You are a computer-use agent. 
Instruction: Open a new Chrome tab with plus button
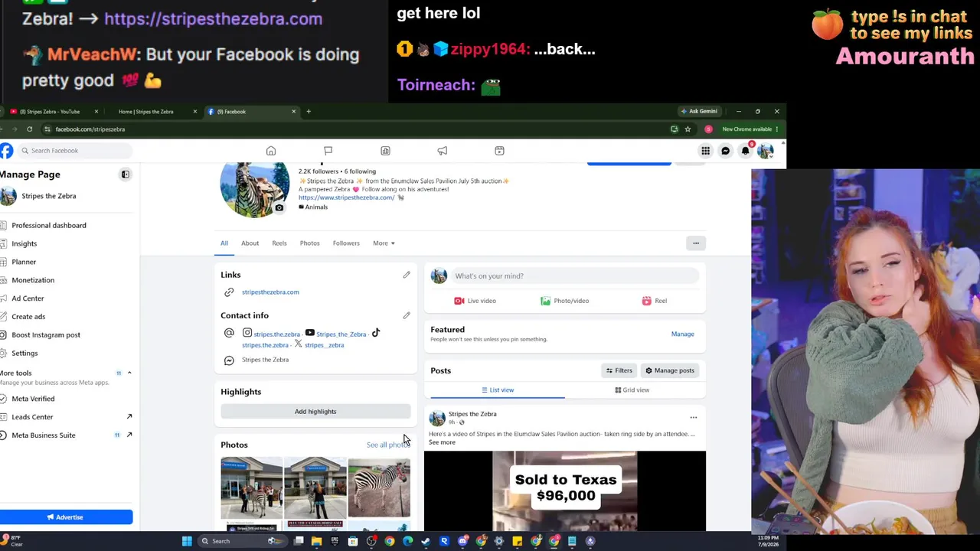tap(309, 112)
